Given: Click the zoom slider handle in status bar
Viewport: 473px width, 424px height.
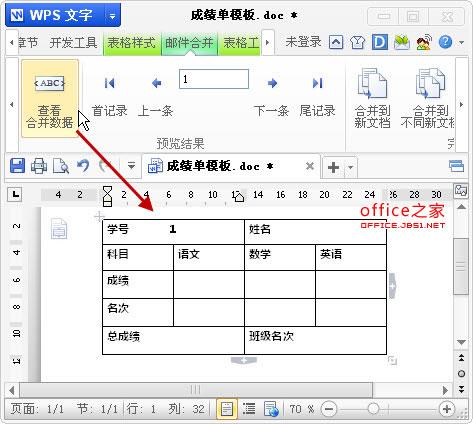Looking at the screenshot, I should coord(373,409).
